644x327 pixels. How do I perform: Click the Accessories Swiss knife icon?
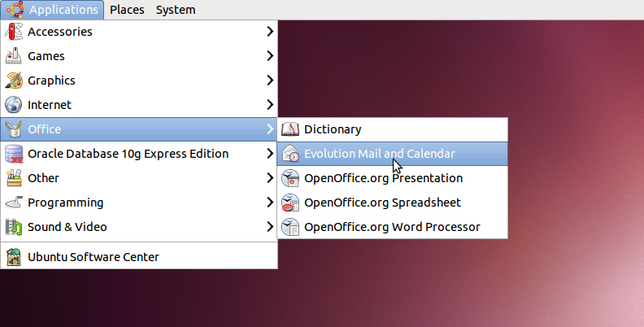pos(14,31)
